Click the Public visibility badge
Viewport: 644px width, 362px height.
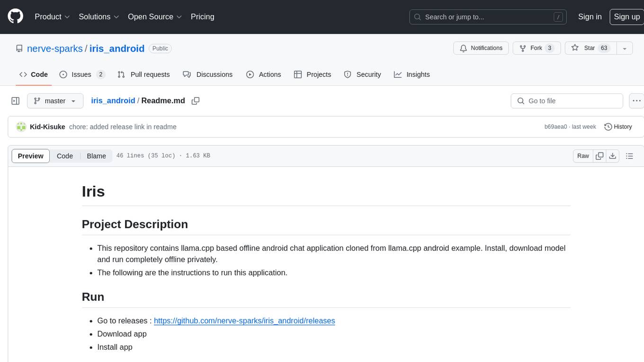point(160,48)
